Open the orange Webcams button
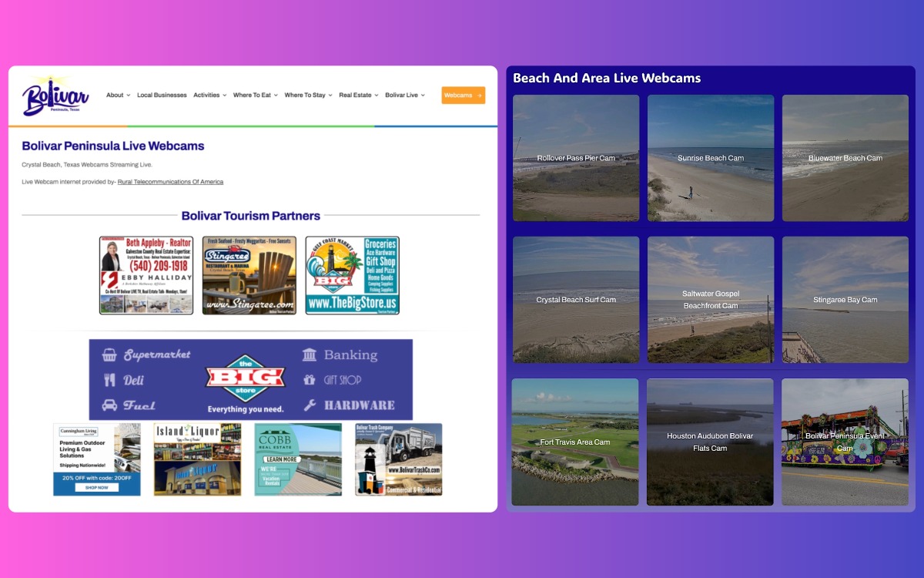 point(462,95)
